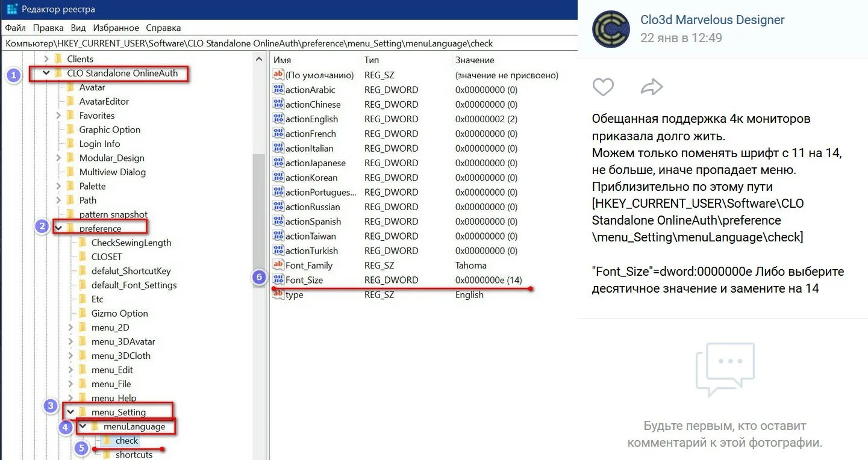Expand the menu_3DCloth key

(70, 356)
